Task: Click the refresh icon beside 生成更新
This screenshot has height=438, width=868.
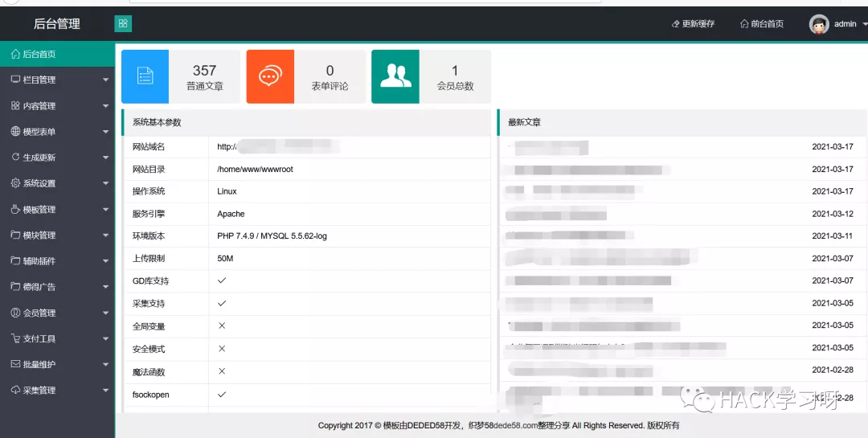Action: 15,158
